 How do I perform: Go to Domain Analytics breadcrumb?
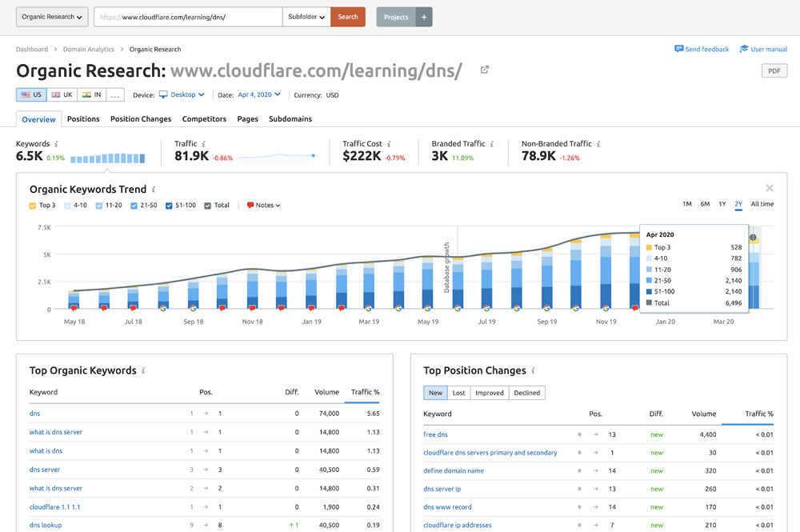point(88,50)
